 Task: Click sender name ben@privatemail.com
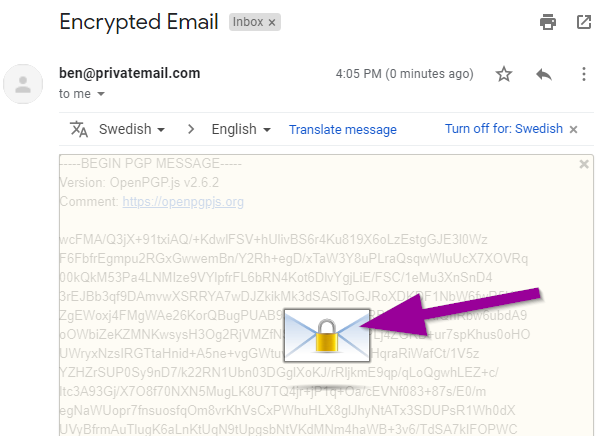pos(130,73)
